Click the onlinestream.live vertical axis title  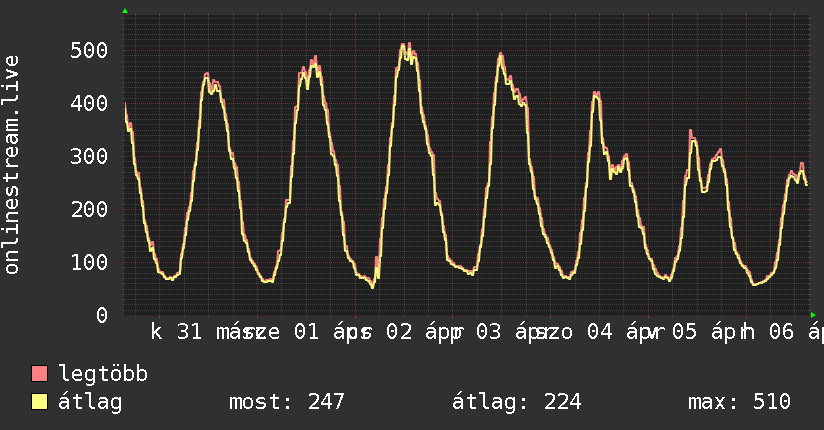tap(12, 165)
